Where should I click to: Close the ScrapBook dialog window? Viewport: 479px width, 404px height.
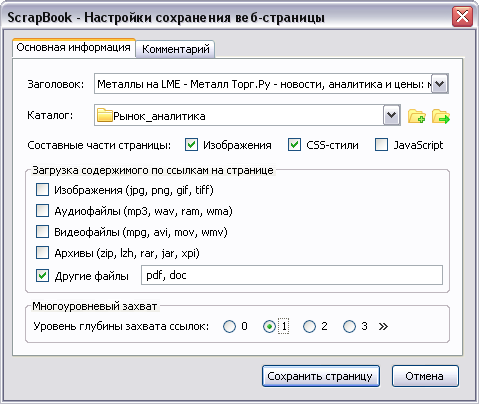point(462,16)
